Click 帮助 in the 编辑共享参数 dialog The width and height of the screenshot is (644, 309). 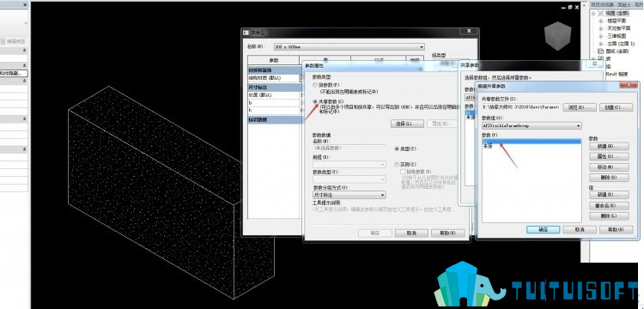click(616, 229)
